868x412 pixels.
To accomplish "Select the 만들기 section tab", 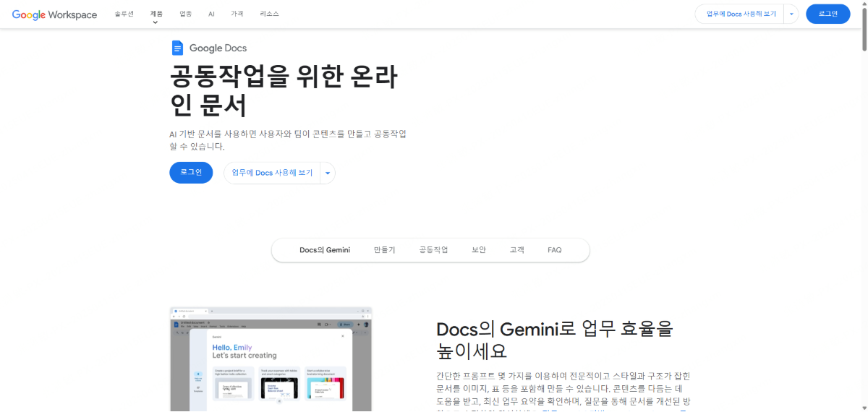I will 385,250.
